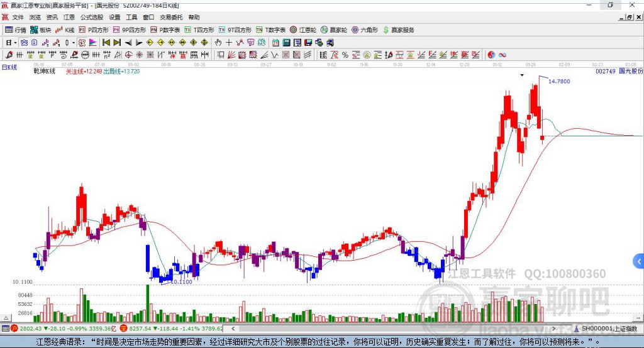Open the 交易委托 menu
The height and width of the screenshot is (348, 644).
pos(171,17)
